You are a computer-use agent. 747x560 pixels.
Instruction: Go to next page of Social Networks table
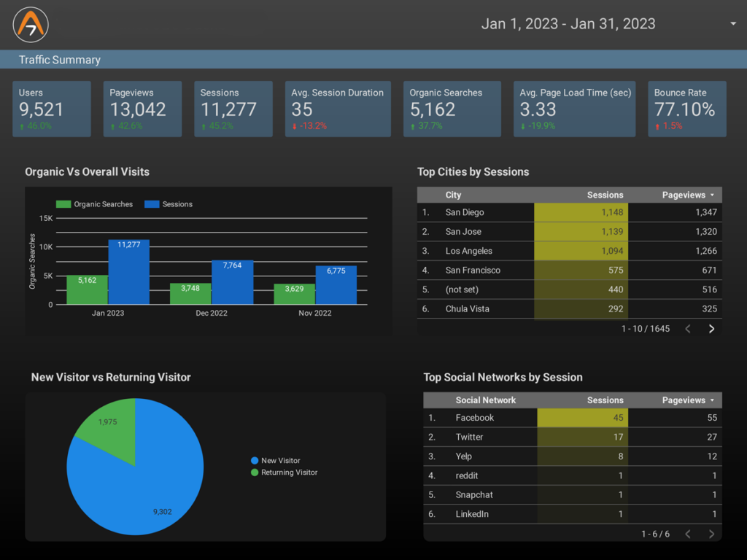711,534
